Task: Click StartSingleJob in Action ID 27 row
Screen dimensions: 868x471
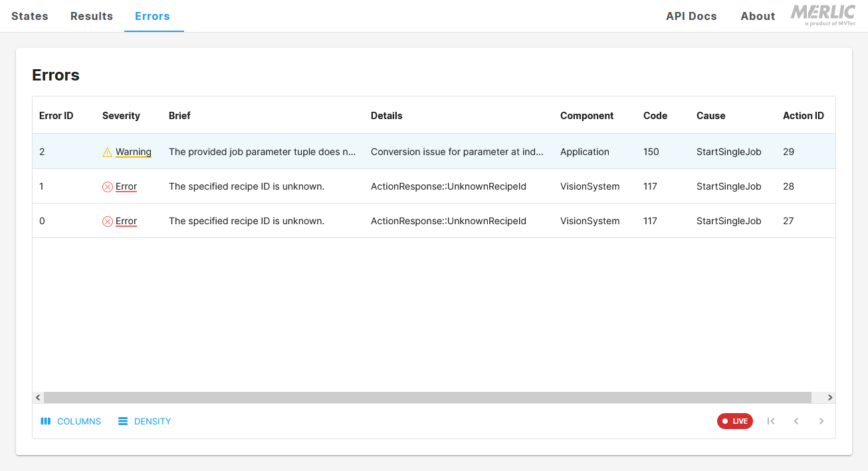Action: 729,221
